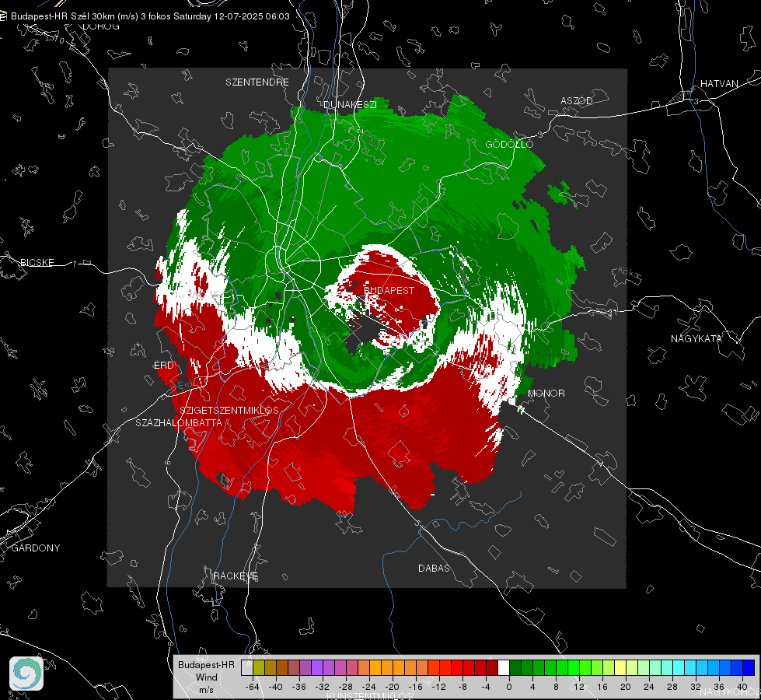This screenshot has height=700, width=761.
Task: Click the 0 legend scale value
Action: click(508, 687)
